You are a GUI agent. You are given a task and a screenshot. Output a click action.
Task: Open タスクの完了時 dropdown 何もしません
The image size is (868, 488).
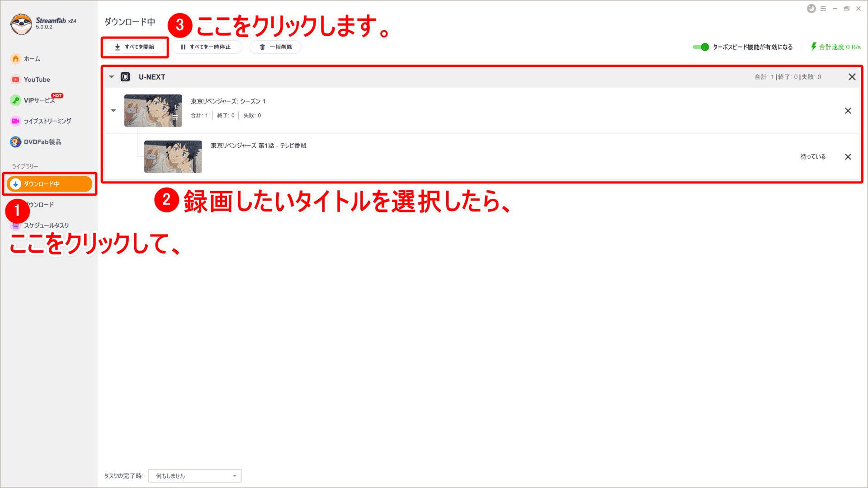tap(195, 476)
